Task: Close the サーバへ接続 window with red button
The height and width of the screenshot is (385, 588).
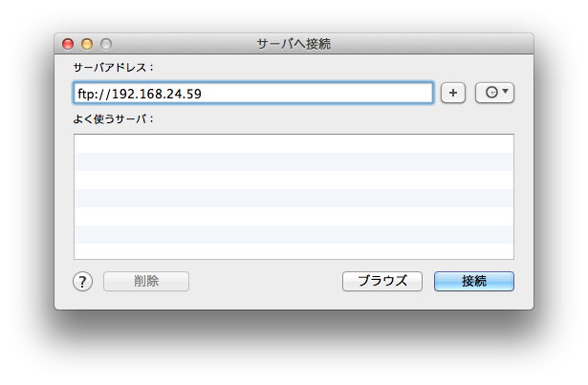Action: click(x=68, y=44)
